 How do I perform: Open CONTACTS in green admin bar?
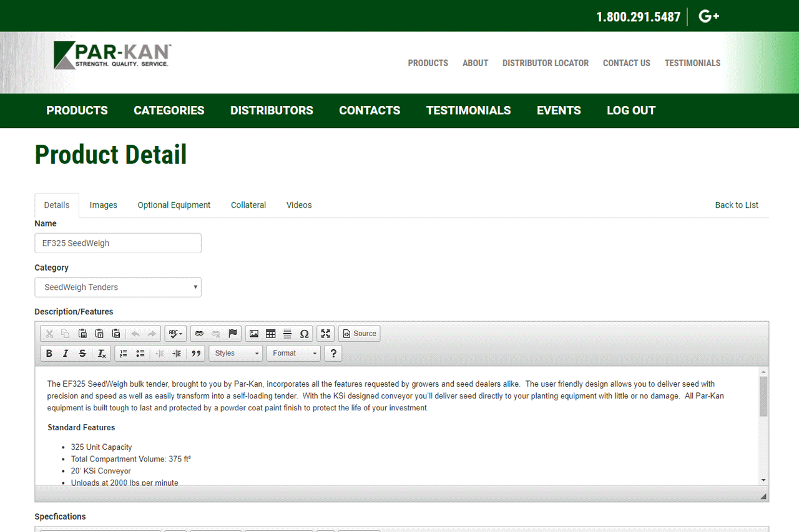(370, 110)
